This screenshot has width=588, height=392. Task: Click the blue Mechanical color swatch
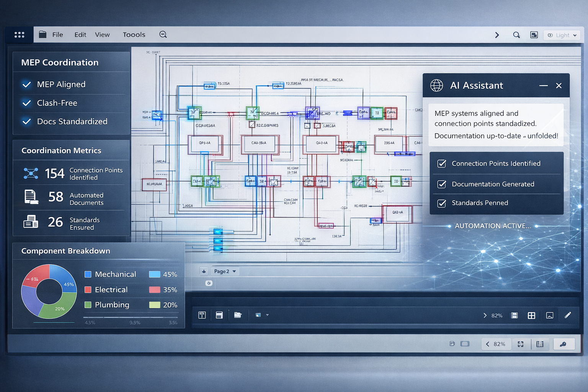88,274
